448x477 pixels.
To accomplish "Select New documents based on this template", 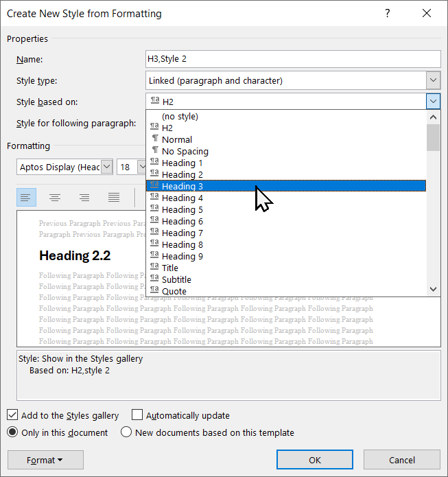I will click(x=126, y=432).
